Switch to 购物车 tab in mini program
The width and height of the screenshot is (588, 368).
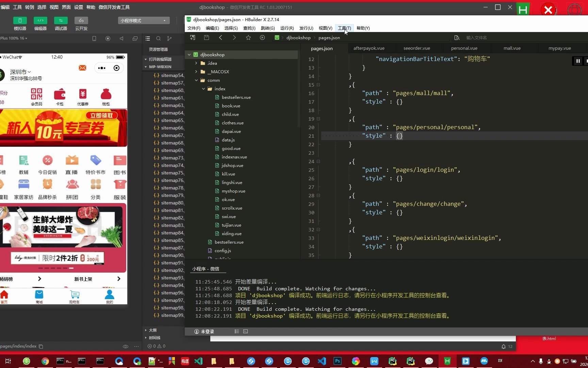[x=75, y=296]
